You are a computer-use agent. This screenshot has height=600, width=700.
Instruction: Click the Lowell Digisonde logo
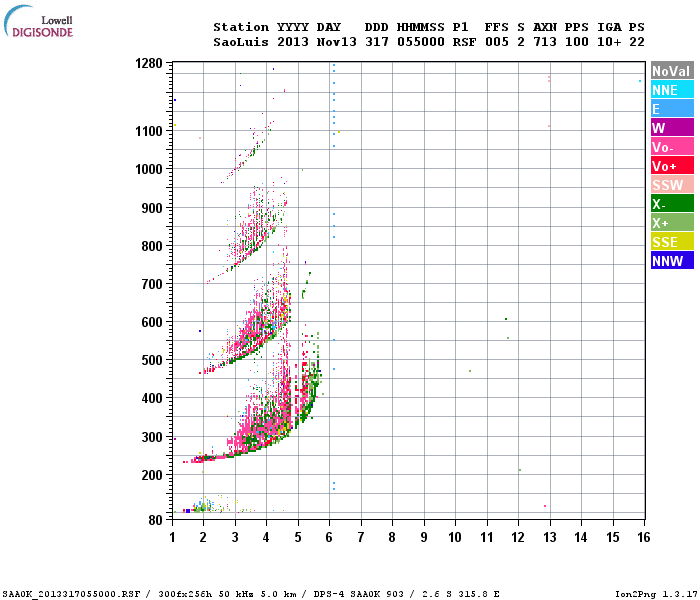pyautogui.click(x=38, y=21)
